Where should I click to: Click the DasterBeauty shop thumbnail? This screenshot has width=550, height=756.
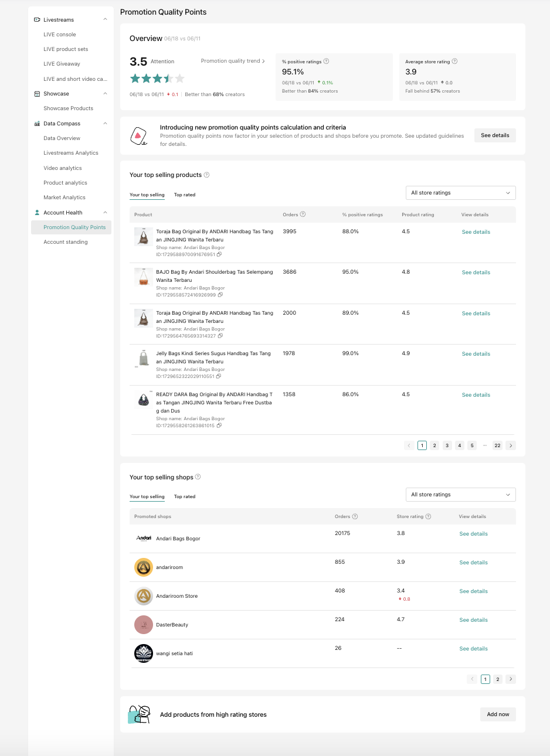[144, 625]
